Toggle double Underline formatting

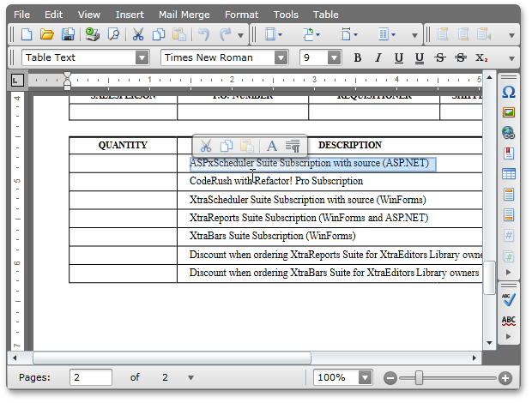pyautogui.click(x=420, y=58)
